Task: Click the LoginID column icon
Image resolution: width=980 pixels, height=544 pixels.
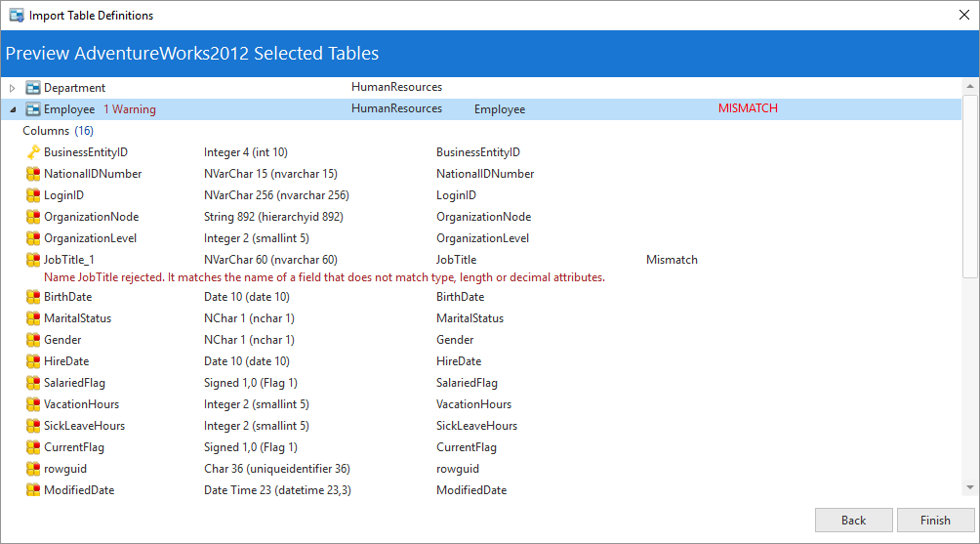Action: 33,195
